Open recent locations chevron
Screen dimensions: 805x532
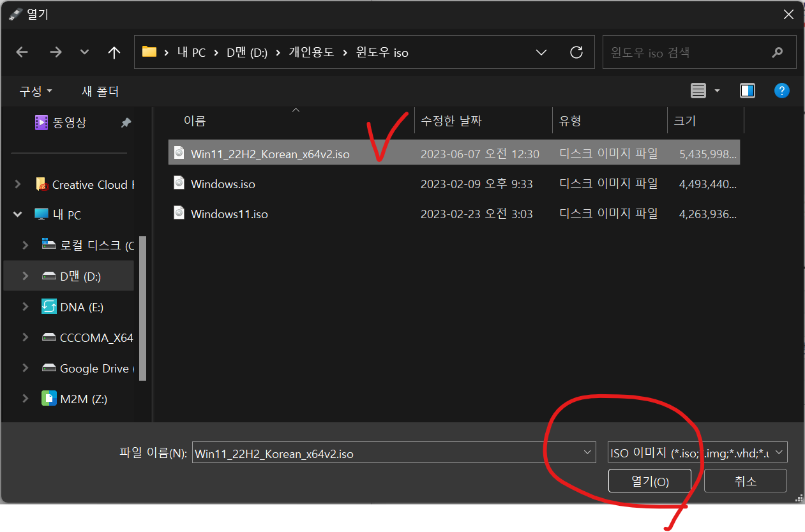coord(84,52)
